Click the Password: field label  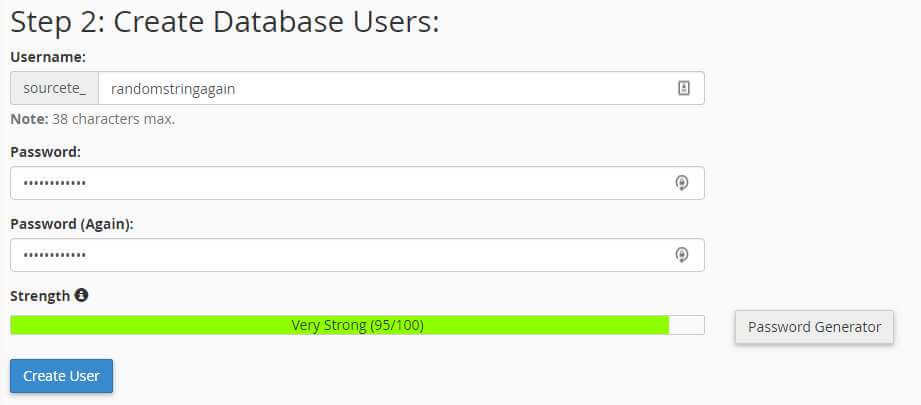(45, 152)
